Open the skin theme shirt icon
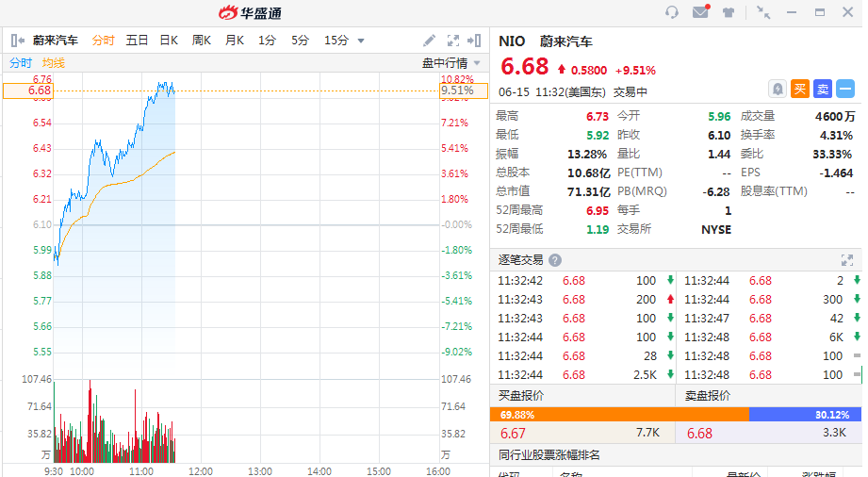The height and width of the screenshot is (477, 868). (x=729, y=12)
